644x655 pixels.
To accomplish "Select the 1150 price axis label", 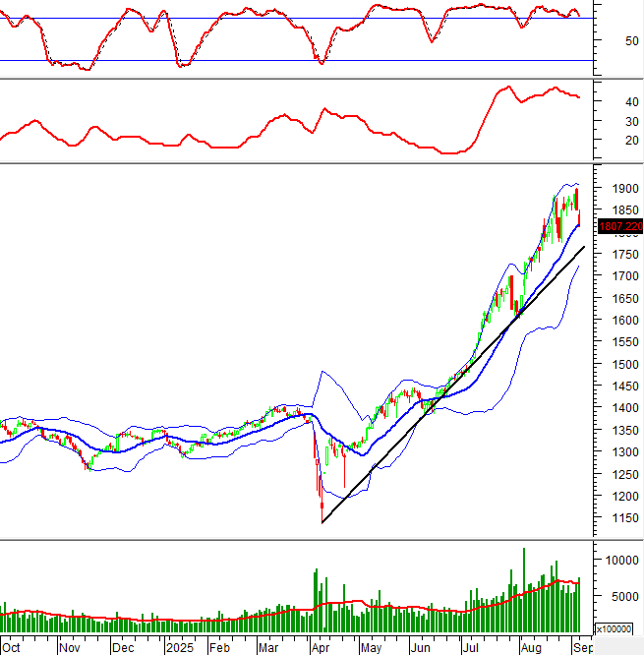I will pos(621,518).
